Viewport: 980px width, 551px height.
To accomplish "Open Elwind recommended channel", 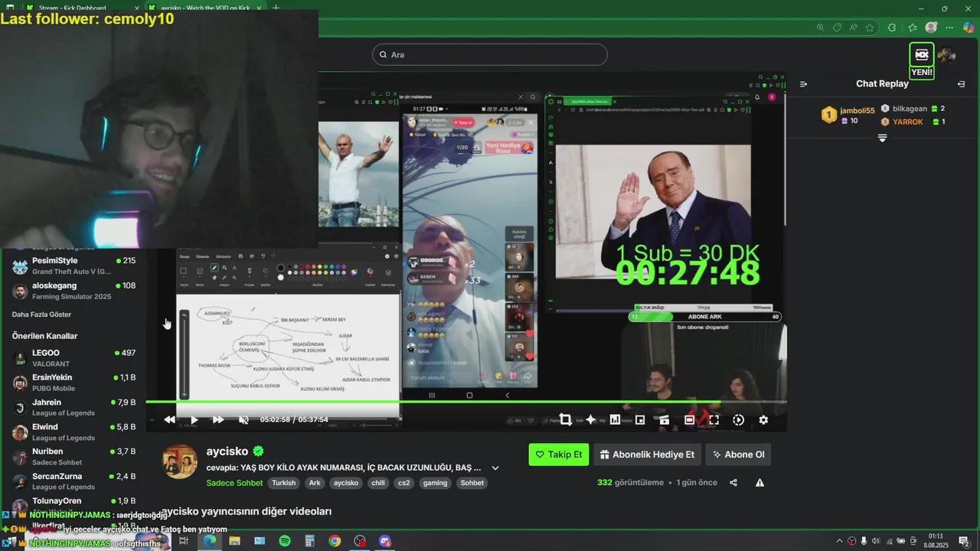I will coord(73,432).
